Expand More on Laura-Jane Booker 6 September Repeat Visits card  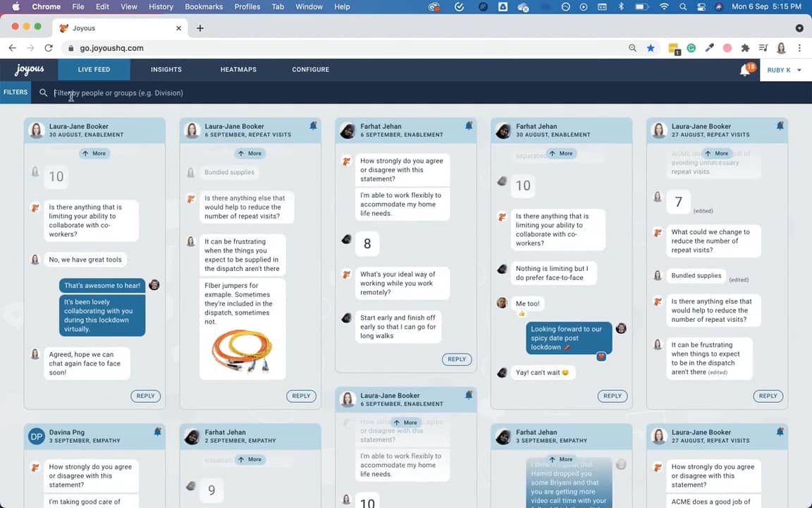pyautogui.click(x=250, y=153)
